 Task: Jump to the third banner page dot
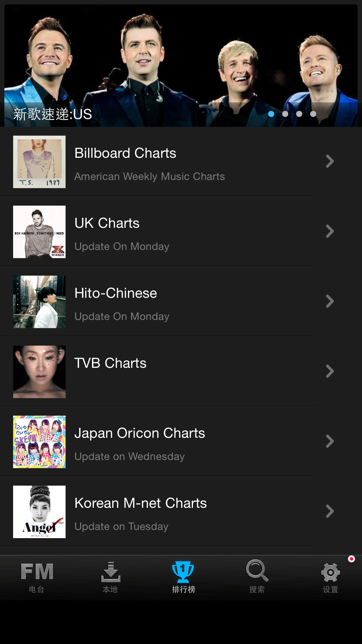299,114
